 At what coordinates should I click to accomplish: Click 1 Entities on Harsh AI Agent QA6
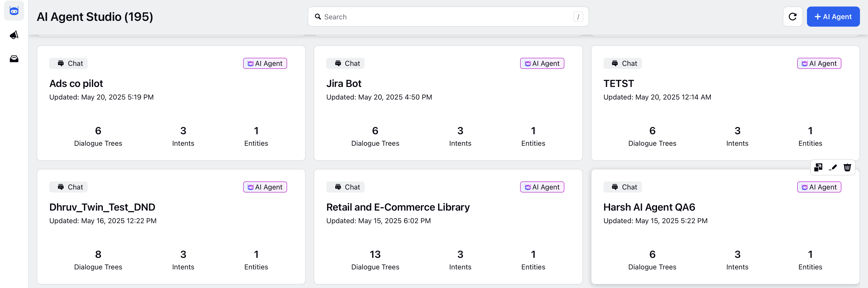click(x=810, y=260)
